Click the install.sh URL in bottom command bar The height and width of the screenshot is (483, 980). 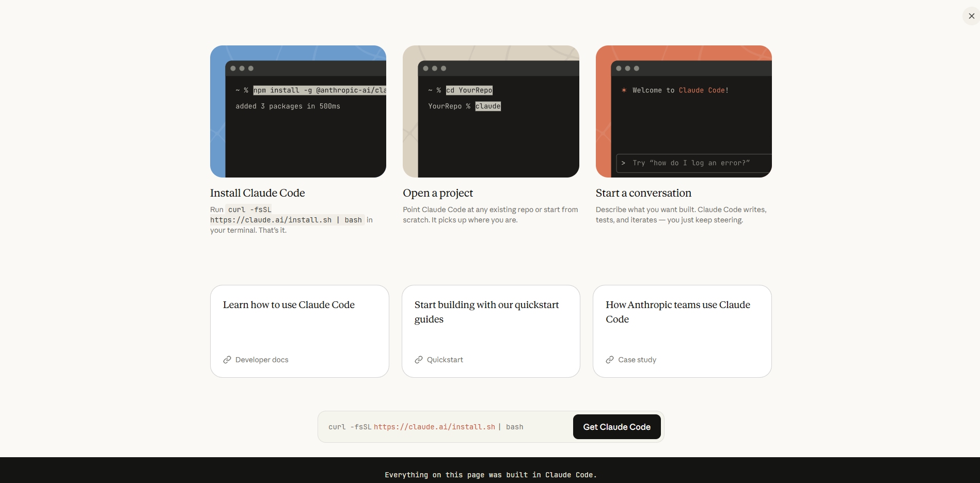(x=434, y=427)
